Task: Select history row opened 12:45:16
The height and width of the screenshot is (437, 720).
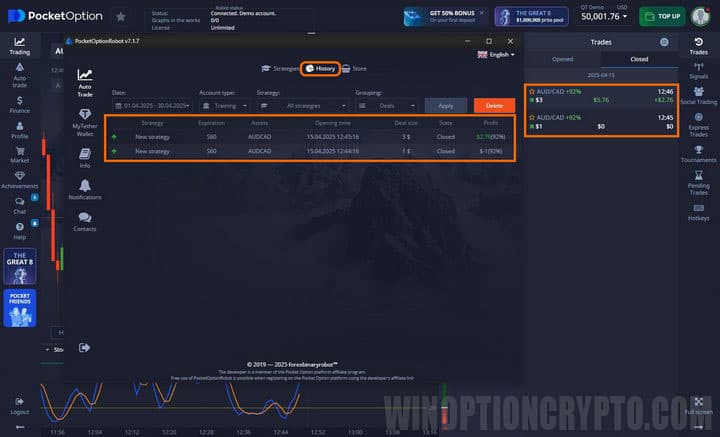Action: click(x=309, y=137)
